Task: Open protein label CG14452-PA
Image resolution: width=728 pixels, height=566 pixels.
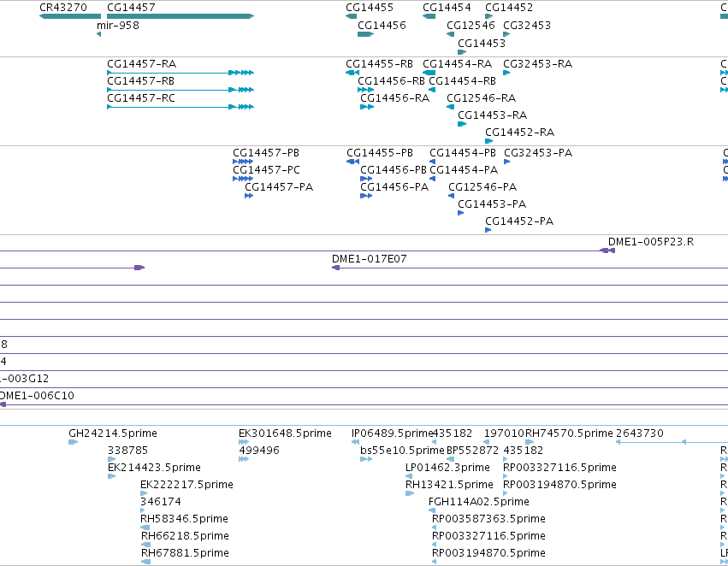Action: [519, 221]
